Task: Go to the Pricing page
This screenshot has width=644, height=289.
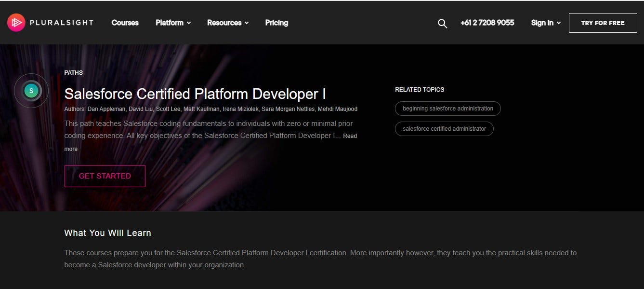Action: click(276, 23)
